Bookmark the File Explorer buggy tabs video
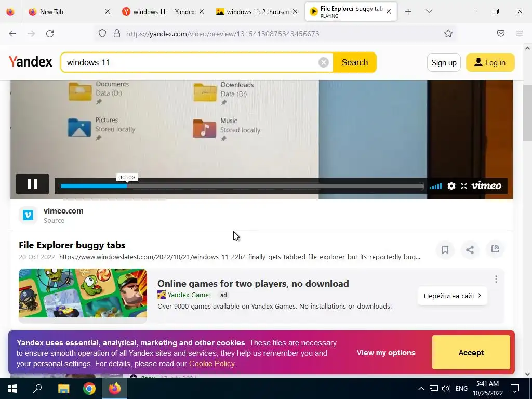Image resolution: width=532 pixels, height=399 pixels. 445,250
